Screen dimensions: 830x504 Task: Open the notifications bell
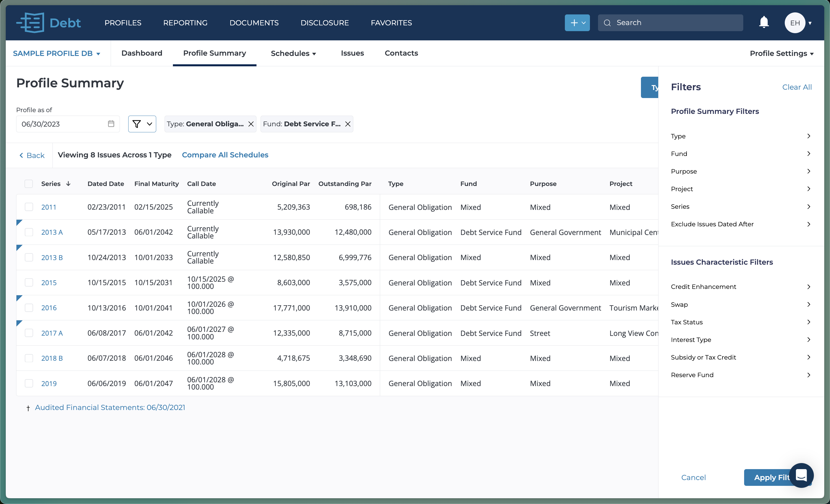pyautogui.click(x=763, y=22)
